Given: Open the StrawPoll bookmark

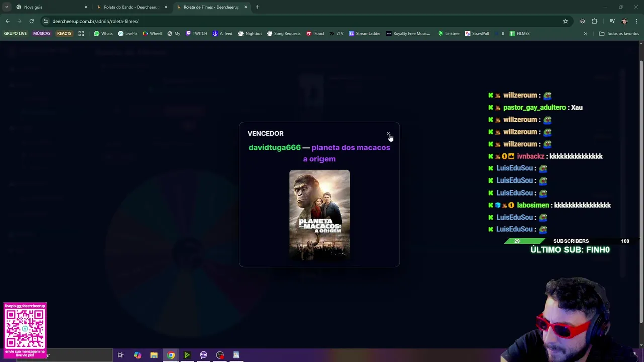Looking at the screenshot, I should click(477, 34).
